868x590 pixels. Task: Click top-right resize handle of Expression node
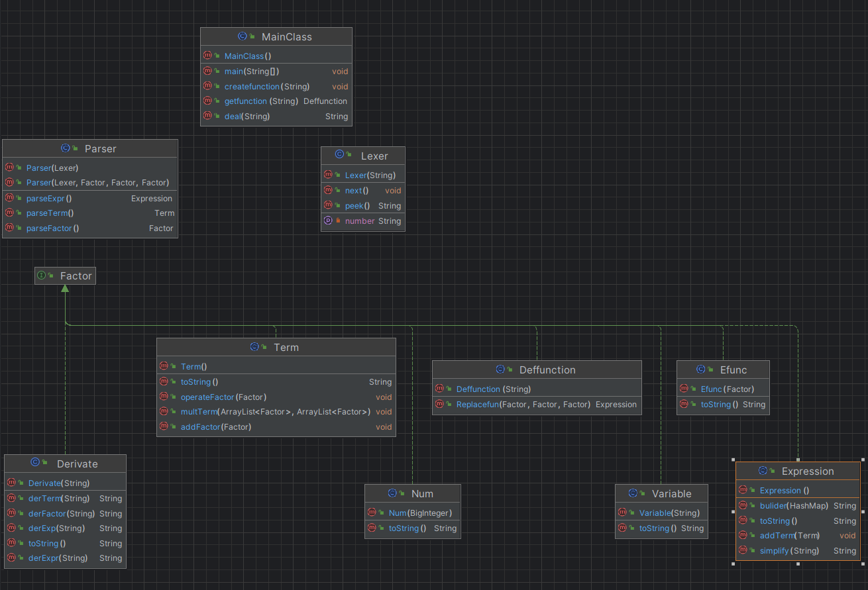pos(861,460)
